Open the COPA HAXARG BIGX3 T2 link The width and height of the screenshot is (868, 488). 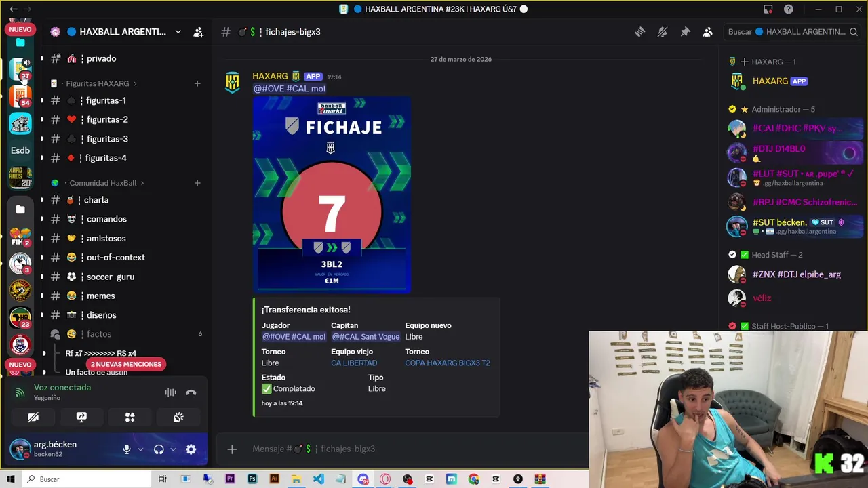[x=448, y=363]
